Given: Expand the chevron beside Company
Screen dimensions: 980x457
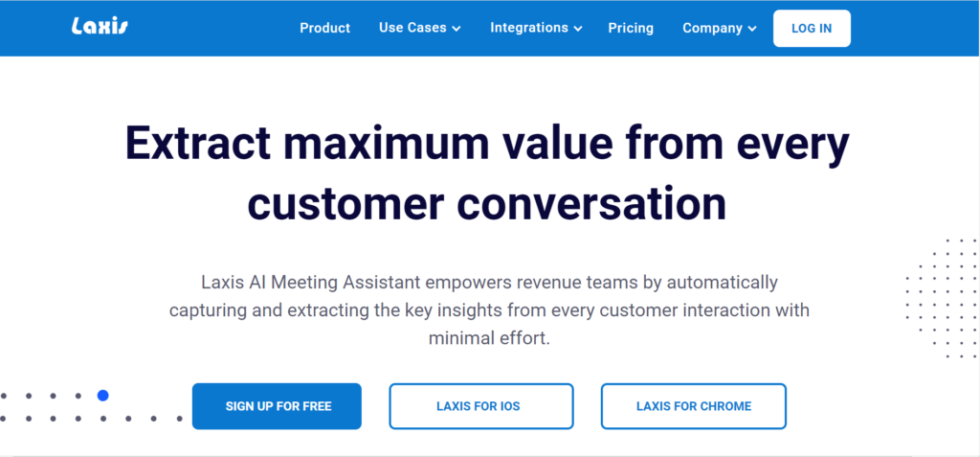Looking at the screenshot, I should tap(752, 29).
